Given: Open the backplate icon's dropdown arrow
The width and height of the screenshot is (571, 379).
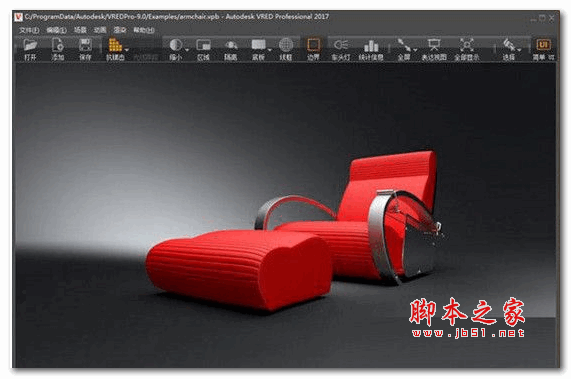Looking at the screenshot, I should point(270,50).
